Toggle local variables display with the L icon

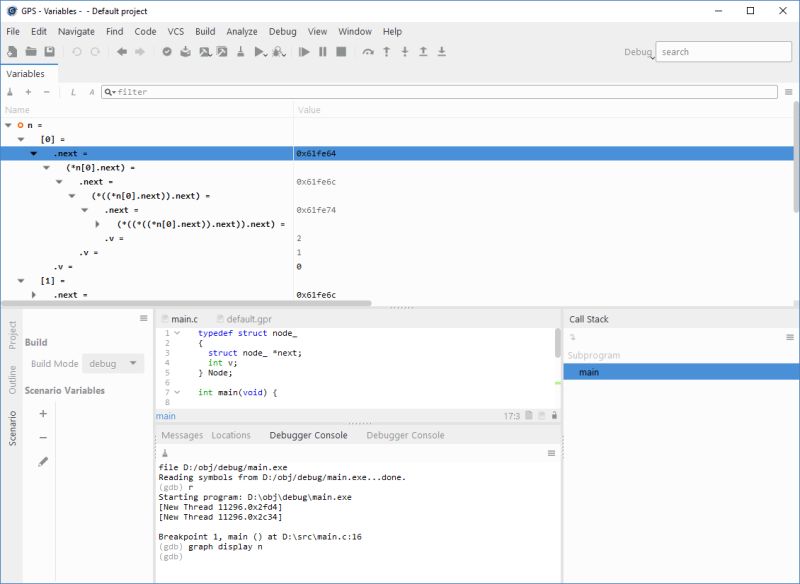click(x=73, y=91)
